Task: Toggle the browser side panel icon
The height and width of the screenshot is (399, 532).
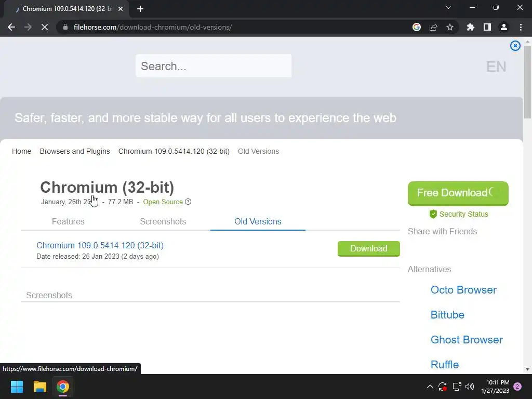Action: (x=487, y=27)
